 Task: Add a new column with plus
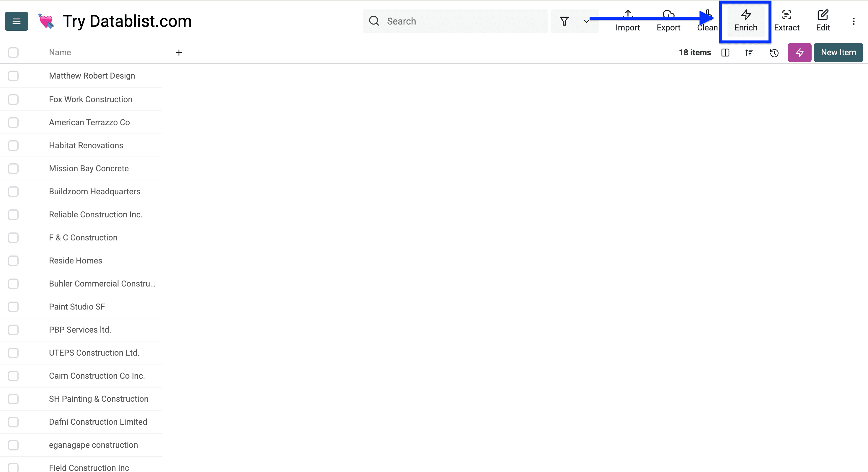[179, 53]
